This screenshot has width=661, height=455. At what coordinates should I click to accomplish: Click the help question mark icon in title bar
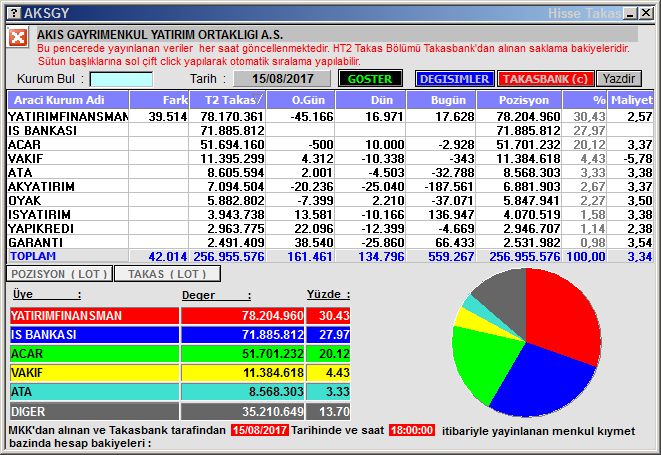click(14, 13)
